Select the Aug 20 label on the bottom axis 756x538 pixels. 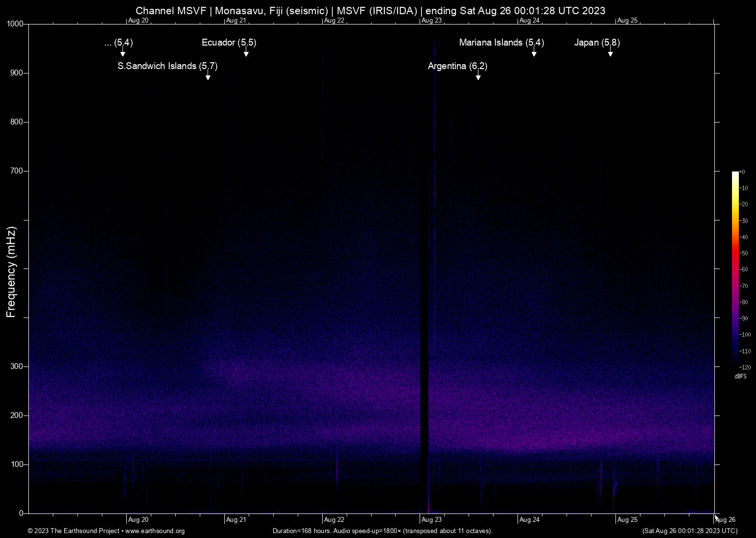tap(138, 519)
